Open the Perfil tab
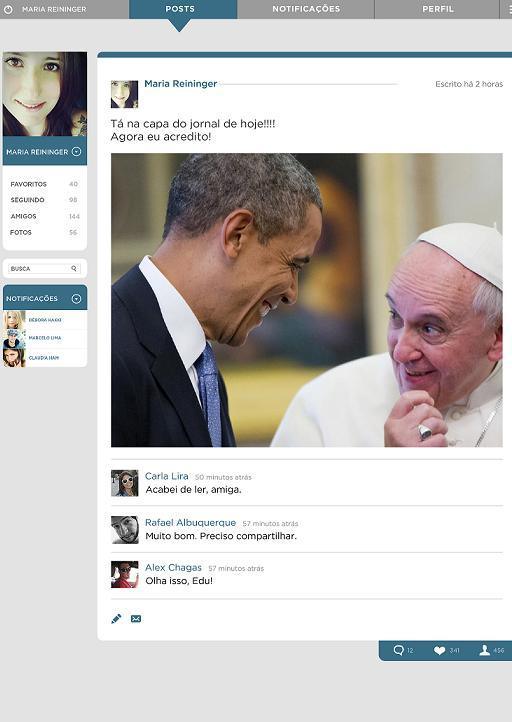512x722 pixels. click(437, 9)
